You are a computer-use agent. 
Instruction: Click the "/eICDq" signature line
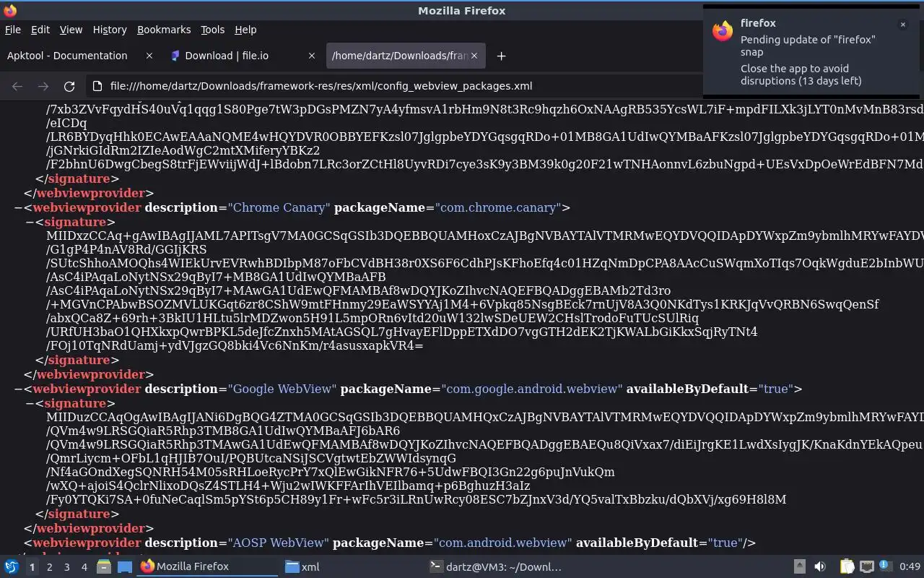coord(66,124)
